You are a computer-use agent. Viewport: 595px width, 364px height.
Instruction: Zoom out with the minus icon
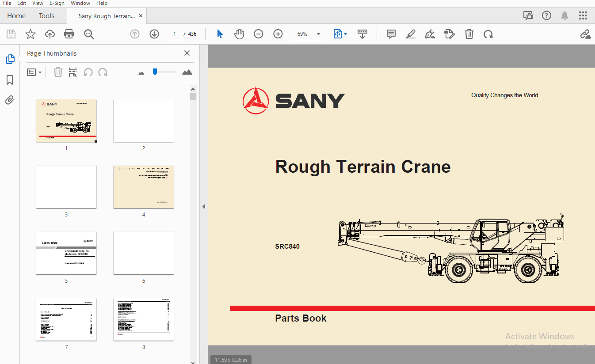point(259,34)
